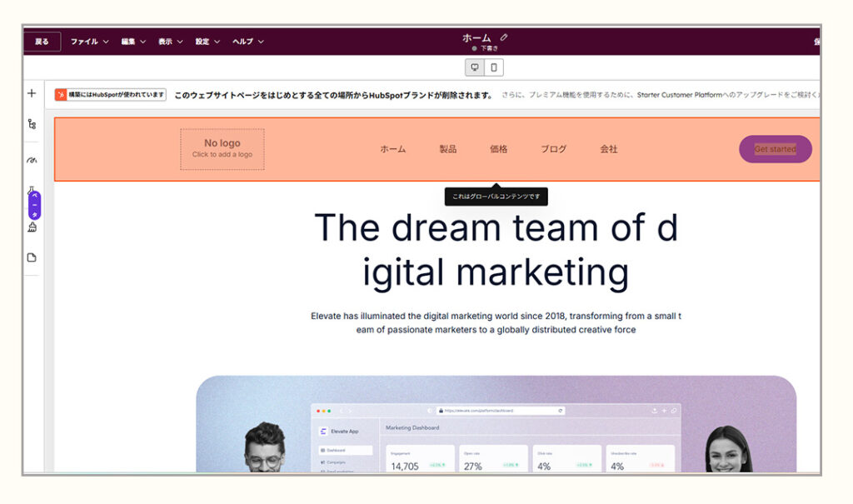Open the 設定 menu
853x504 pixels.
pyautogui.click(x=207, y=42)
